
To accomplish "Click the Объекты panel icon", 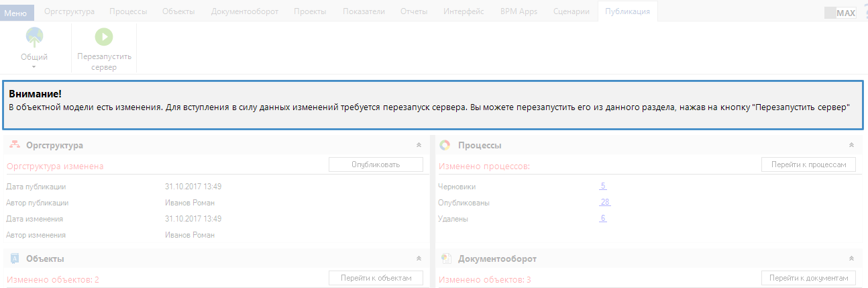I will click(x=15, y=258).
